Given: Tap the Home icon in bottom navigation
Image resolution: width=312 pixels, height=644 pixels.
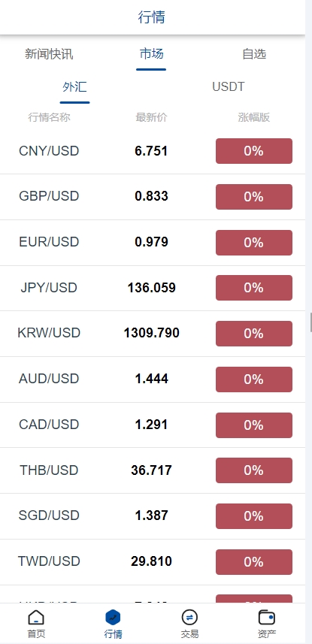Looking at the screenshot, I should (36, 617).
